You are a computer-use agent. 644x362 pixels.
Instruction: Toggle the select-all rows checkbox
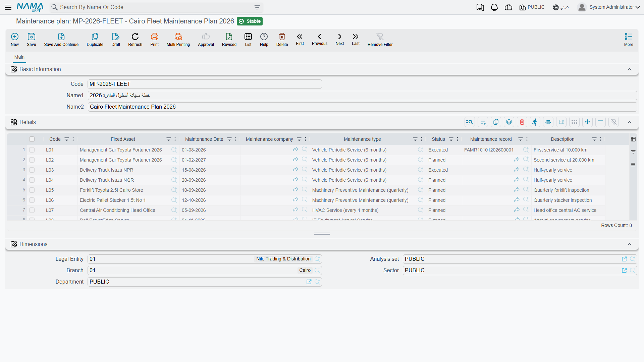[32, 139]
